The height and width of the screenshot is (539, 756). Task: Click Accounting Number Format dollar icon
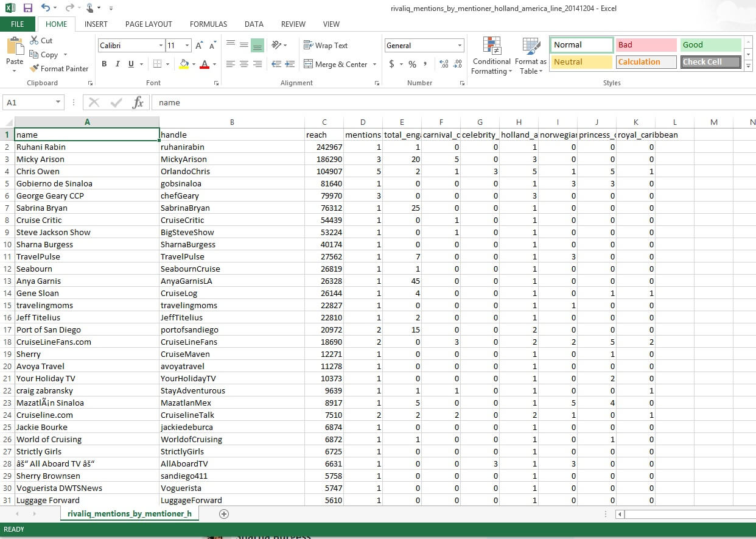pyautogui.click(x=391, y=64)
